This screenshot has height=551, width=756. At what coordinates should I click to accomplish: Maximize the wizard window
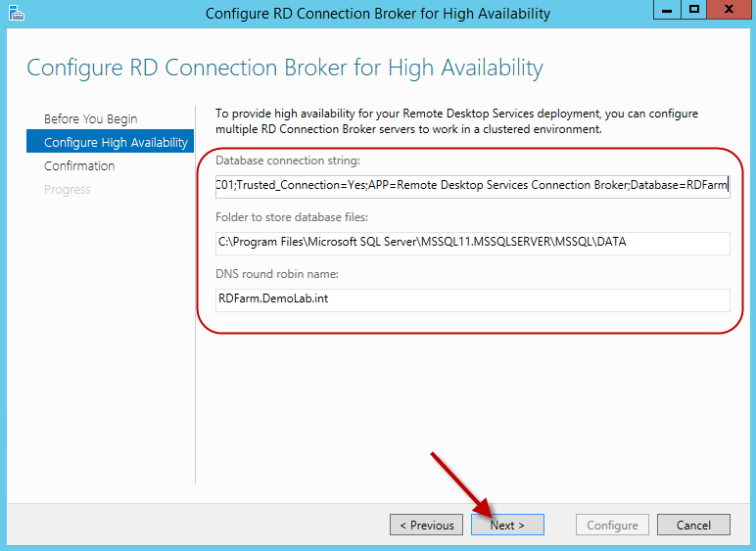pyautogui.click(x=694, y=11)
